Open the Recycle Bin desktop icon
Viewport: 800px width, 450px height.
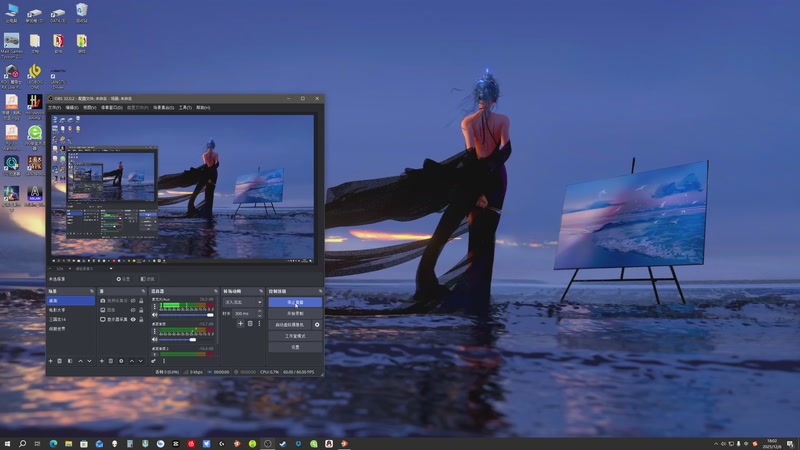point(82,13)
